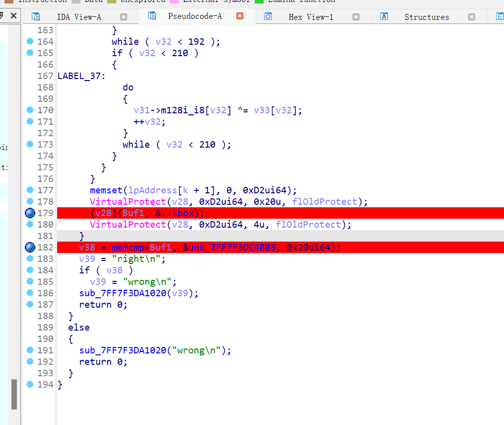
Task: Close the Pseudocode-A tab
Action: tap(240, 16)
